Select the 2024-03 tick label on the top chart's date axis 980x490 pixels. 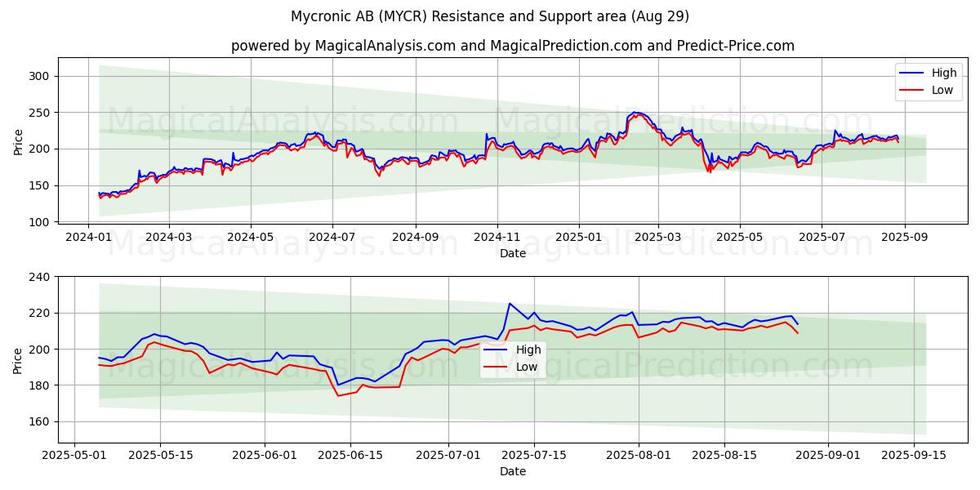tap(169, 238)
